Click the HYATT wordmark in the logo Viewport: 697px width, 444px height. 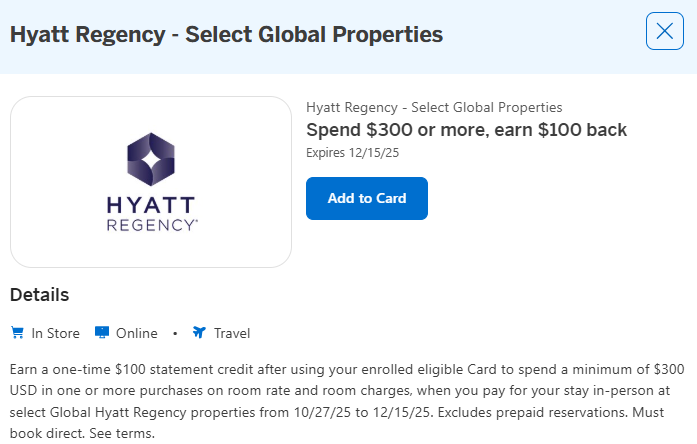[x=151, y=205]
